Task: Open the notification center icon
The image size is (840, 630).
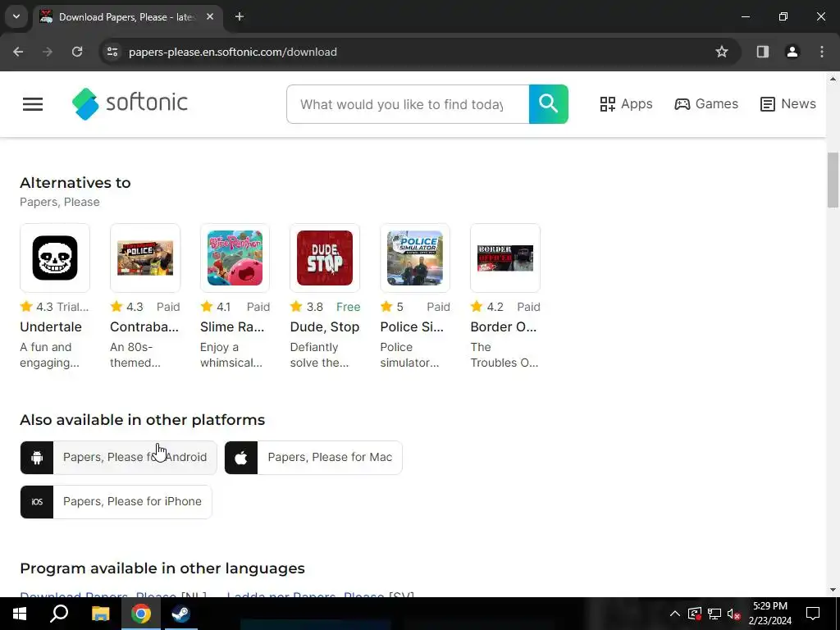Action: coord(813,614)
